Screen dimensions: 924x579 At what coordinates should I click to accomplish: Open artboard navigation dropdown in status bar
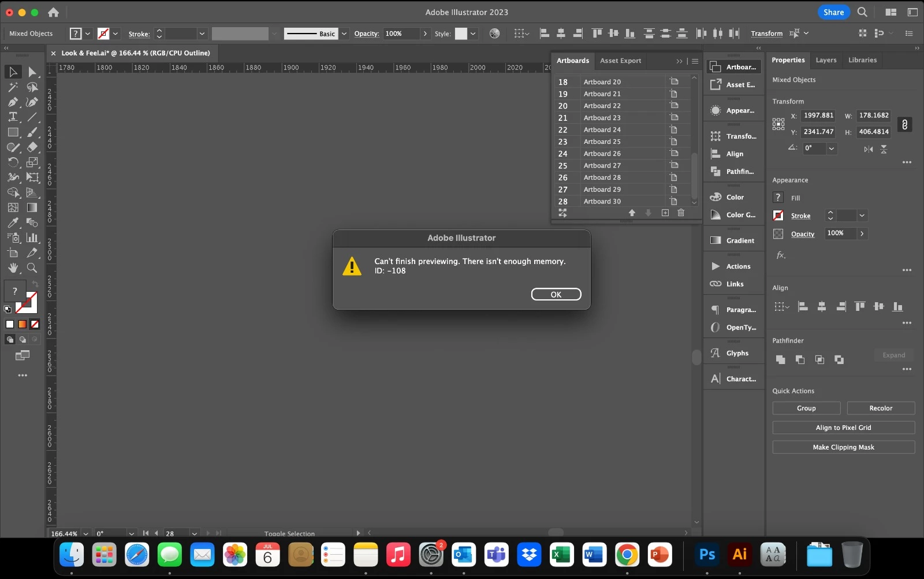pos(195,533)
